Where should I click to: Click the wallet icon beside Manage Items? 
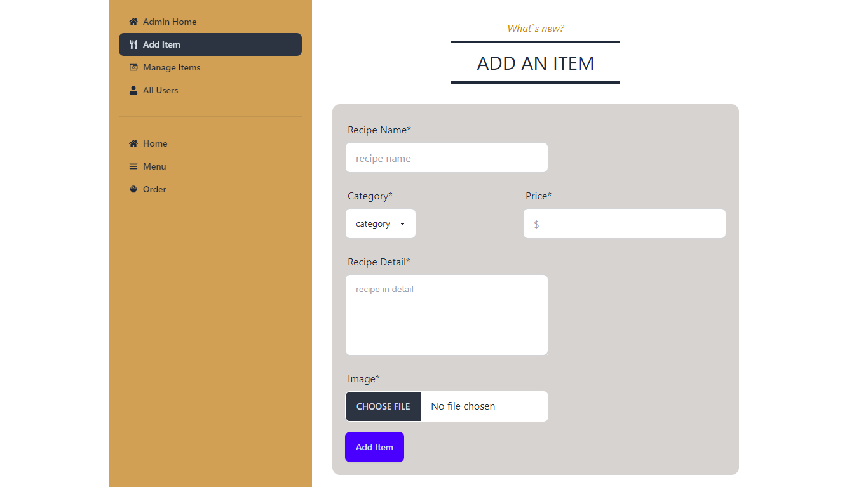(133, 67)
